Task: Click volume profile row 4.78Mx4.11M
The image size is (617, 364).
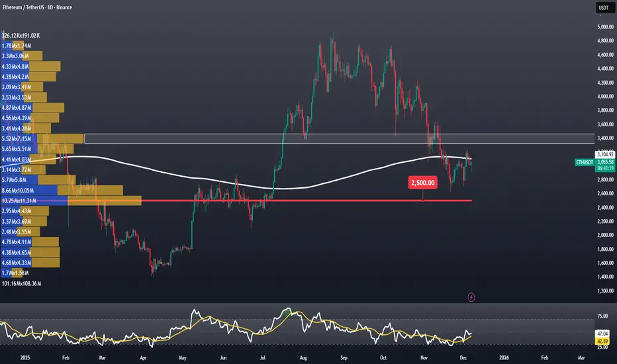Action: 30,242
